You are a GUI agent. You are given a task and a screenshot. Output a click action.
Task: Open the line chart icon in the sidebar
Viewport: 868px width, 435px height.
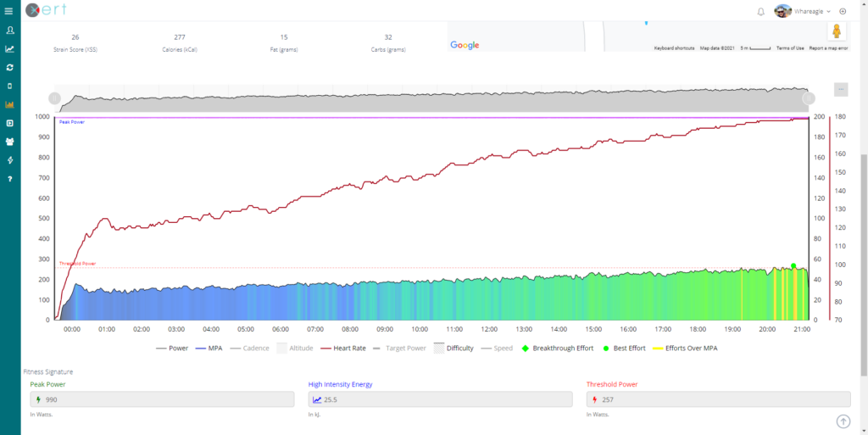[x=9, y=49]
